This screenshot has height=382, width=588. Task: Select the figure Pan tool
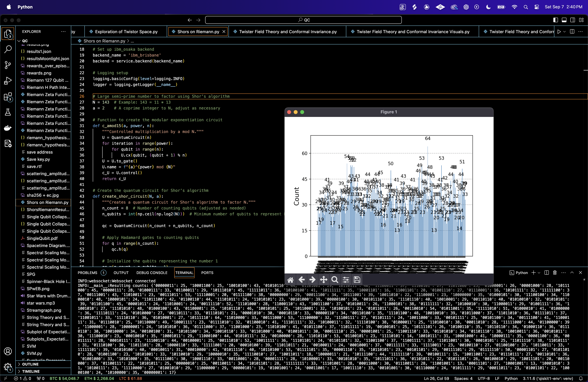(323, 280)
